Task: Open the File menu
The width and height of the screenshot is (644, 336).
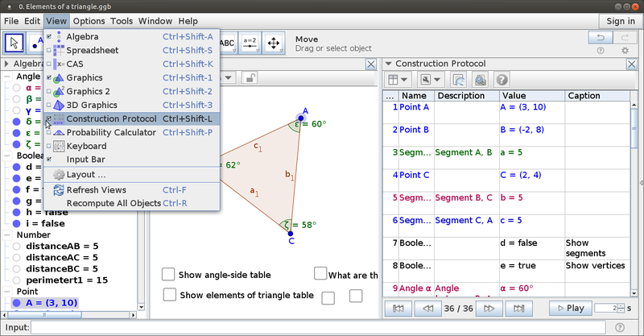Action: pyautogui.click(x=11, y=21)
